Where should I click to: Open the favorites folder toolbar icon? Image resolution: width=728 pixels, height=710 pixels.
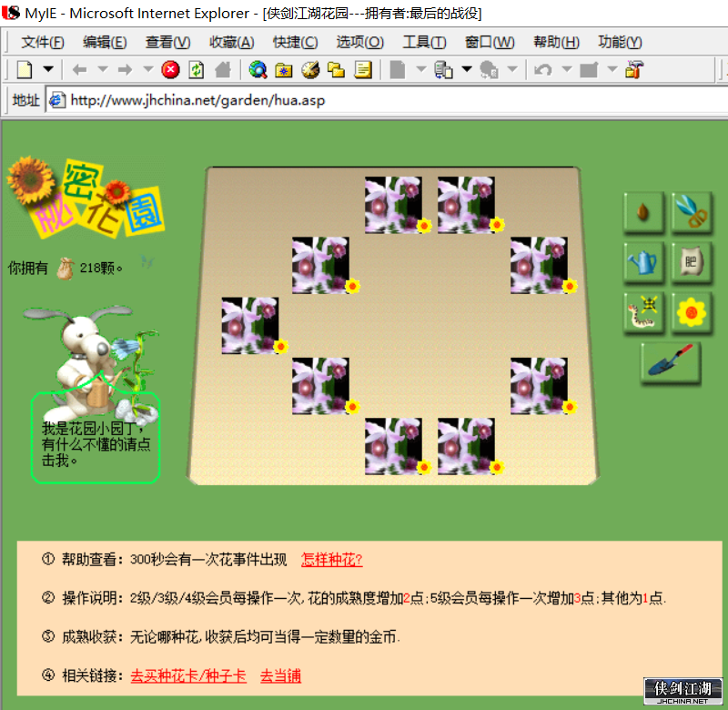(x=283, y=70)
